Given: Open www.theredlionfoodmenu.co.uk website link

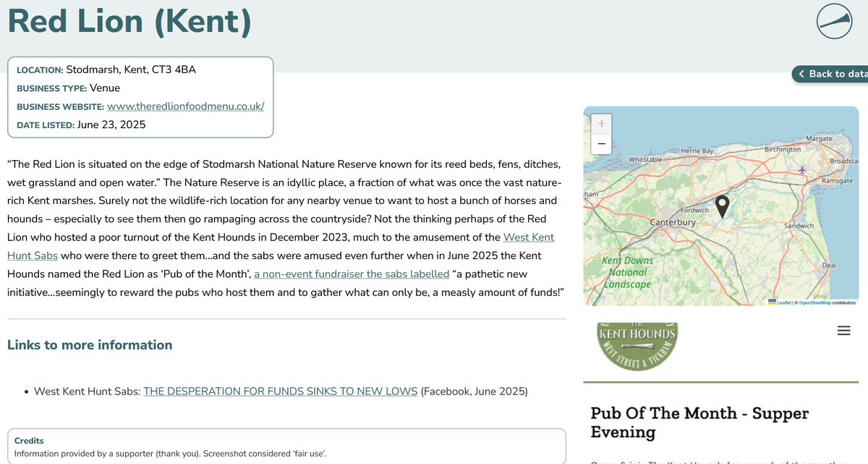Looking at the screenshot, I should pos(185,106).
